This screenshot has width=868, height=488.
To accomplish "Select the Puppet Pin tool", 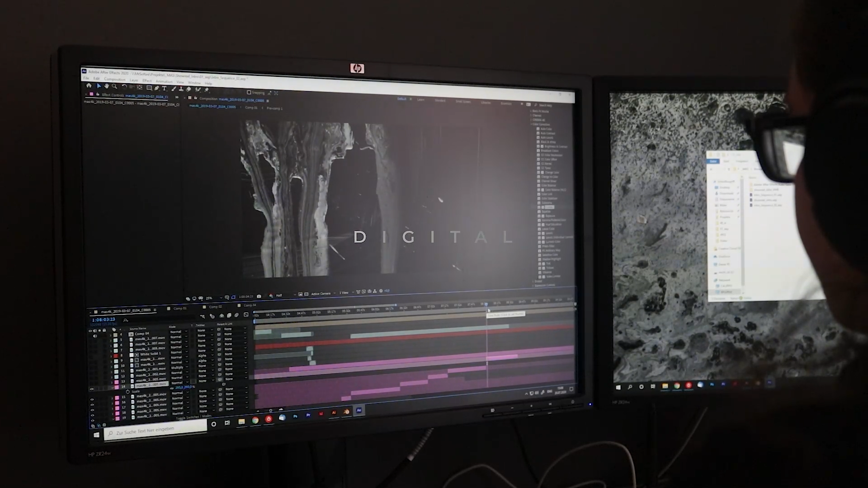I will (x=207, y=89).
